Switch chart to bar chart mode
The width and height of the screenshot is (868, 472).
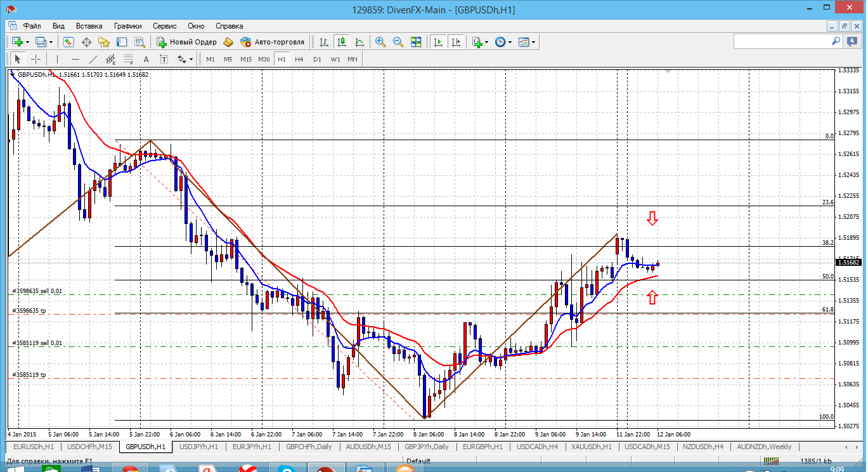324,42
